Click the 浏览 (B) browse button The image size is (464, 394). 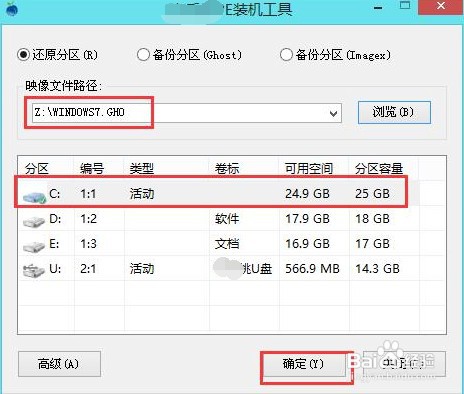pyautogui.click(x=394, y=113)
